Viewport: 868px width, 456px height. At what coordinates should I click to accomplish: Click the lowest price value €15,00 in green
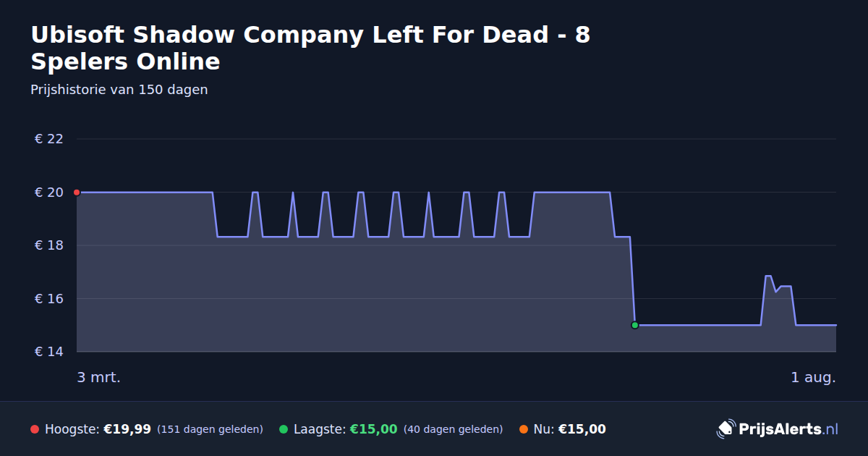[x=374, y=429]
